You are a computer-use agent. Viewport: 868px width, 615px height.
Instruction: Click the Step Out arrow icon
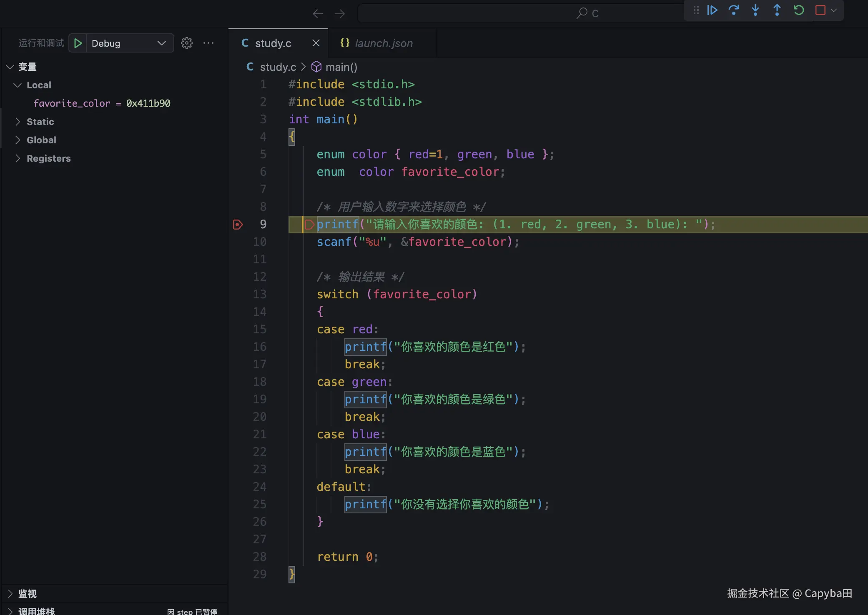[x=777, y=10]
